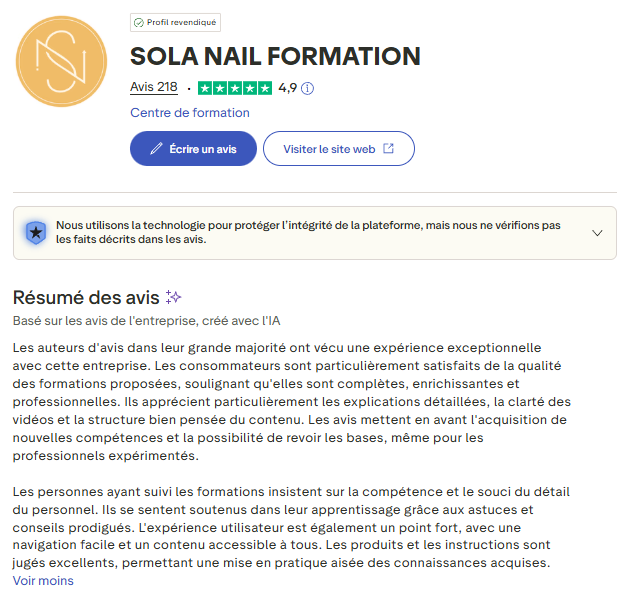Click the 4,9 rating score

tap(287, 88)
